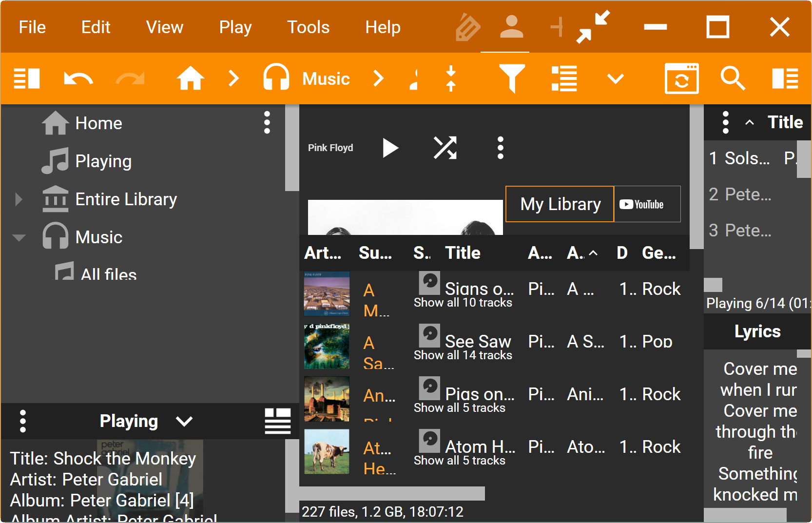Click the undo back arrow
The width and height of the screenshot is (812, 523).
coord(78,78)
